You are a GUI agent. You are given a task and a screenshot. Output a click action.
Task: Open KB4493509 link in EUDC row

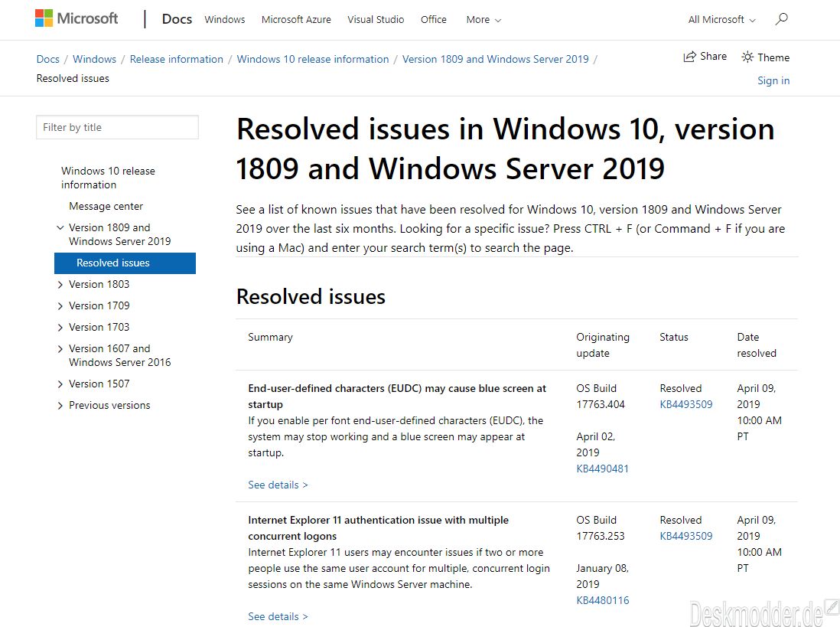(686, 404)
